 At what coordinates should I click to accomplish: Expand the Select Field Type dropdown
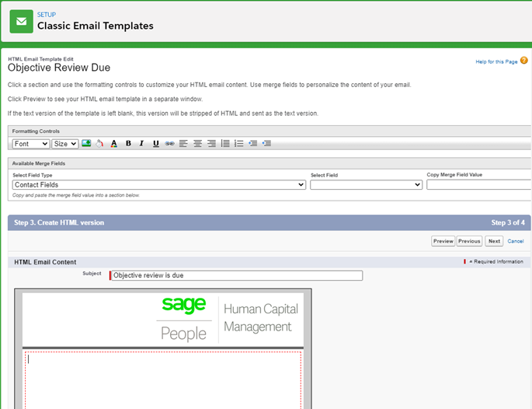(159, 185)
